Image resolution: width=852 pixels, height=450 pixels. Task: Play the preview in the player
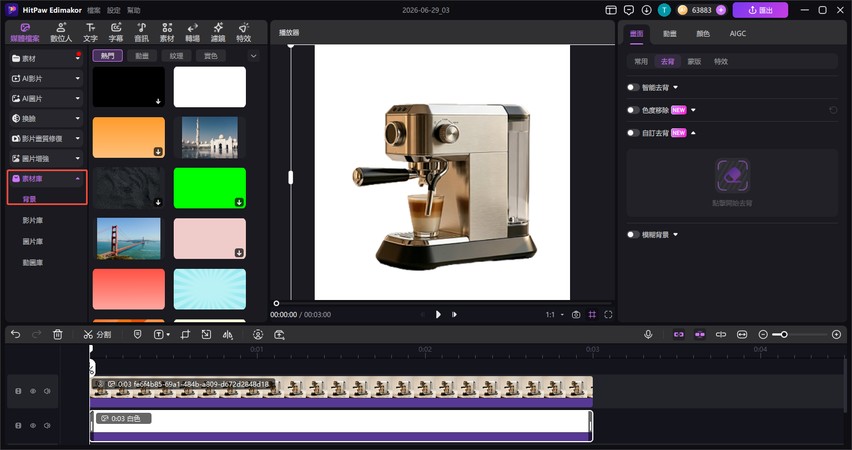pyautogui.click(x=438, y=314)
